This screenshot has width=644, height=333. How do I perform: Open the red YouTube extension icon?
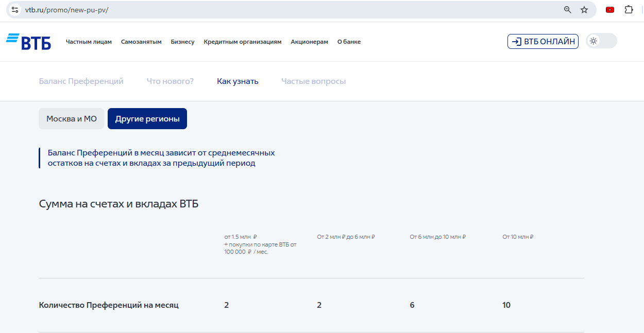tap(610, 10)
